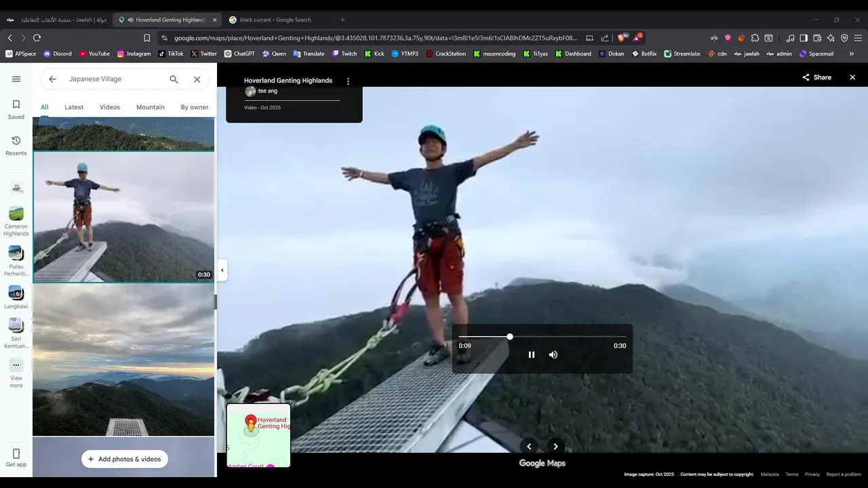
Task: Click Report a problem link
Action: (844, 474)
